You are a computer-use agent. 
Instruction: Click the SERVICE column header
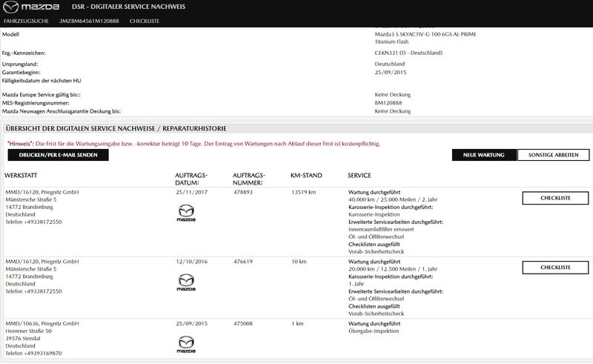360,176
